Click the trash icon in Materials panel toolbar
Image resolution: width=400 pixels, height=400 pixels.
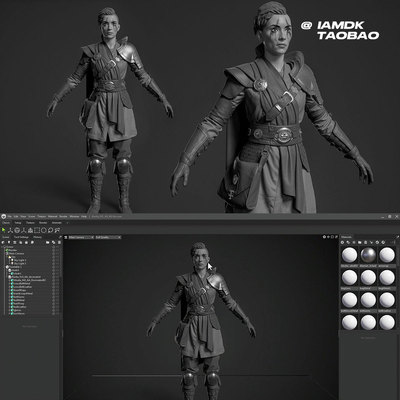[366, 242]
